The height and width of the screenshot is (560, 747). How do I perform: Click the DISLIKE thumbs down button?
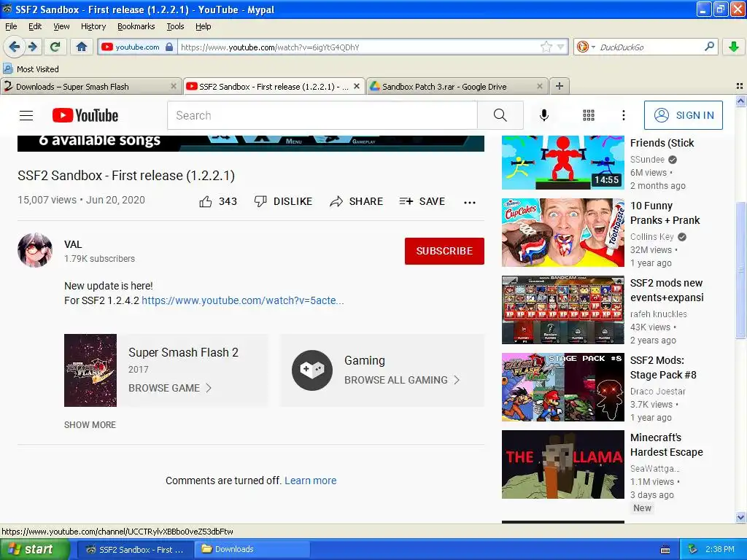click(284, 201)
